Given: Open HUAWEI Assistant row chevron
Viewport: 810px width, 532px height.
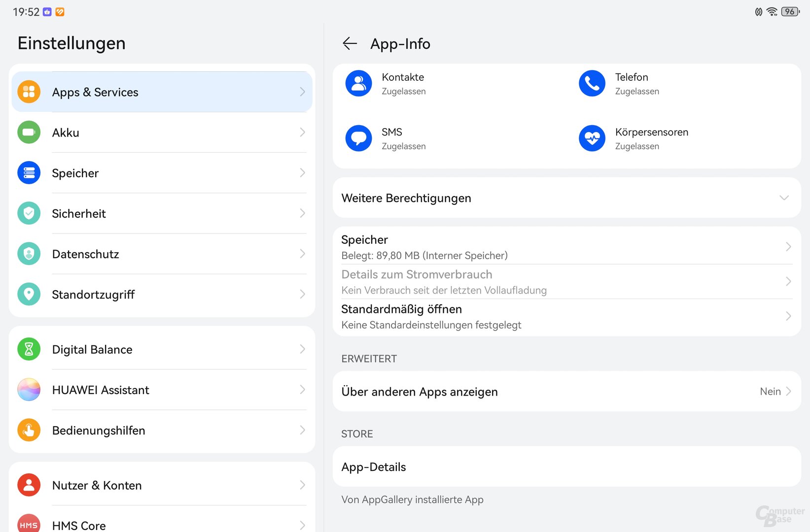Looking at the screenshot, I should click(x=302, y=390).
